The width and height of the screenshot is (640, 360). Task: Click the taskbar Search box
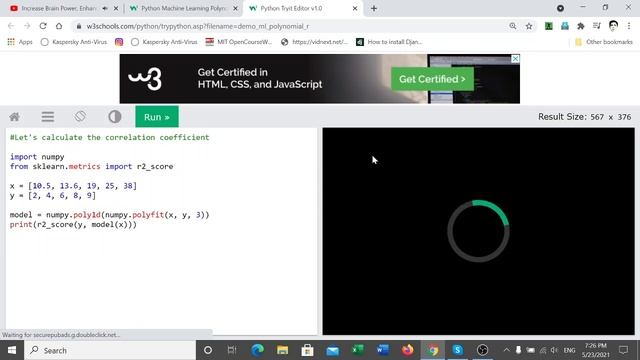coord(110,350)
